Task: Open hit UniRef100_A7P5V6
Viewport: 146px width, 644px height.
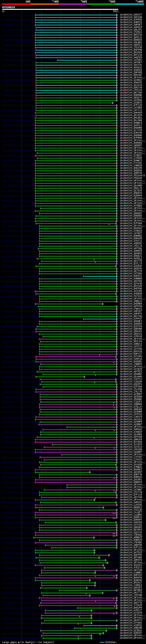Action: pyautogui.click(x=131, y=20)
